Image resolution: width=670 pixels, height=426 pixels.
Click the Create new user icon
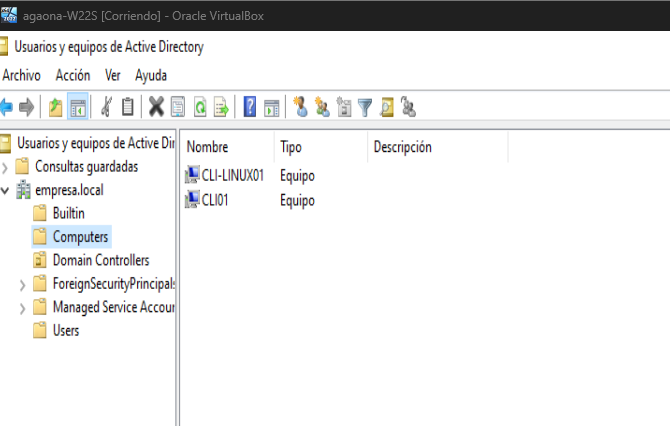pyautogui.click(x=299, y=106)
